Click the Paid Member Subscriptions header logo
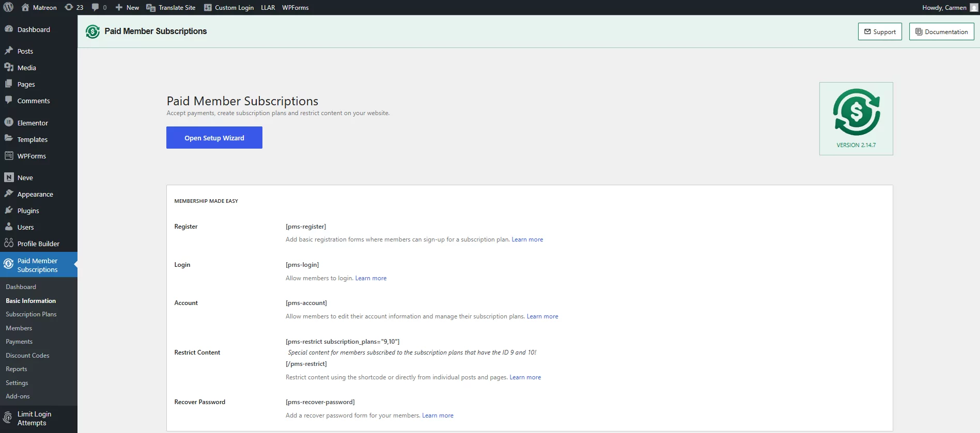 (92, 31)
